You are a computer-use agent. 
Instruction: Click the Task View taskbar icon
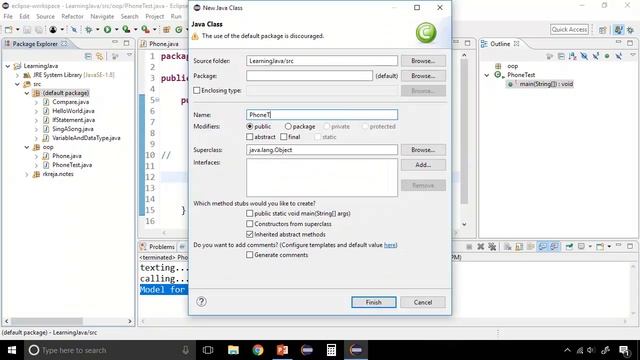[208, 350]
